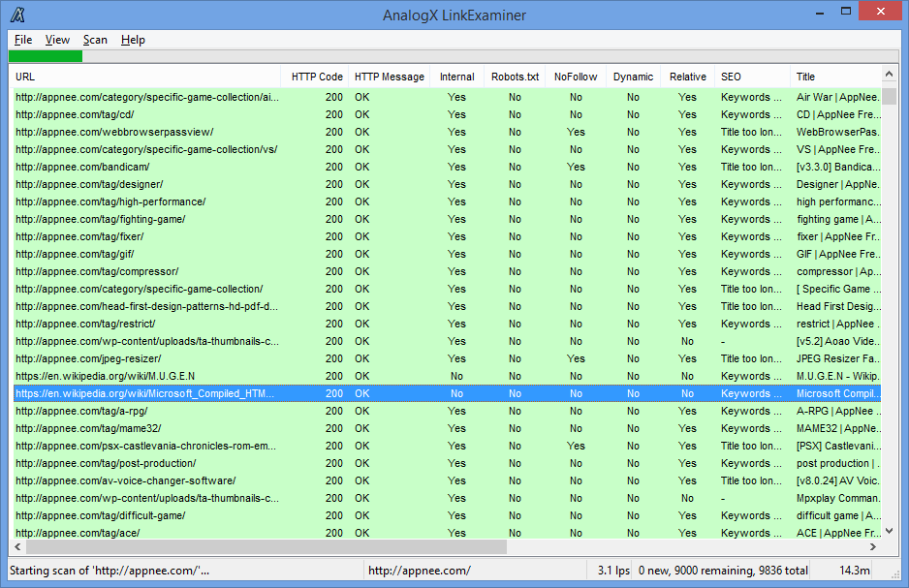The image size is (909, 588).
Task: Sort by the Internal column header
Action: [x=456, y=77]
